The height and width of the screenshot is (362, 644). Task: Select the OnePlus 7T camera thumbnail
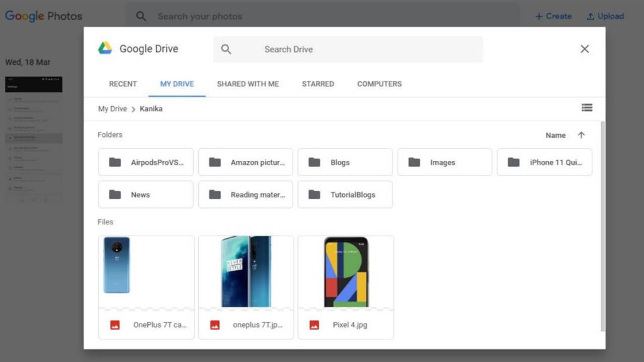tap(146, 271)
